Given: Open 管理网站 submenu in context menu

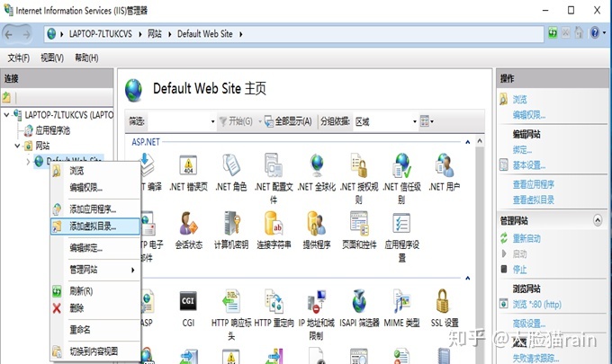Looking at the screenshot, I should (x=95, y=270).
